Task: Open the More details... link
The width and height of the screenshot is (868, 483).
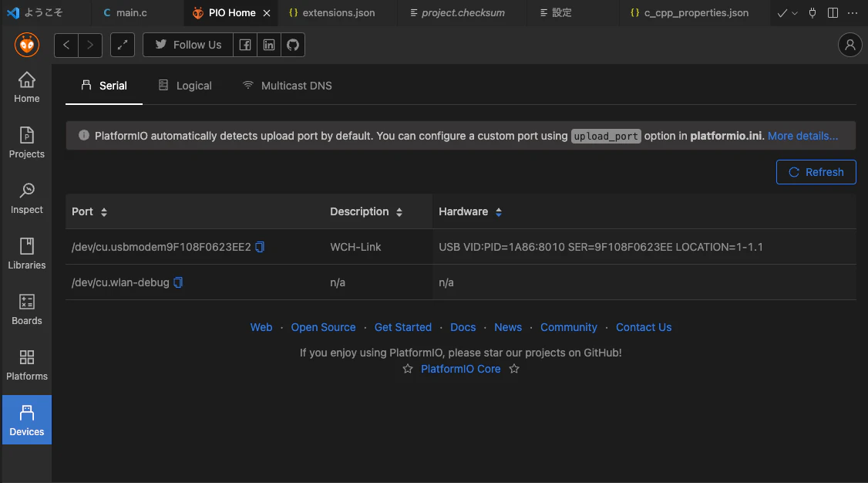Action: (802, 137)
